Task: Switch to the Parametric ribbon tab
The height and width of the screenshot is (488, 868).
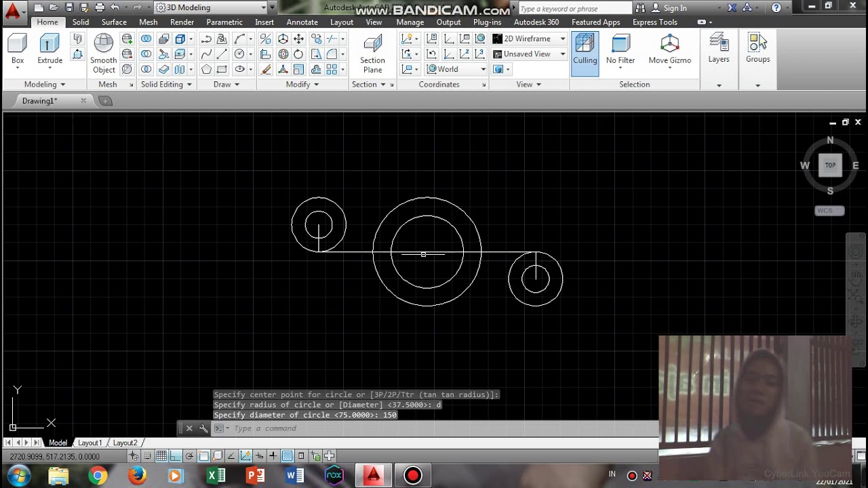Action: 224,22
